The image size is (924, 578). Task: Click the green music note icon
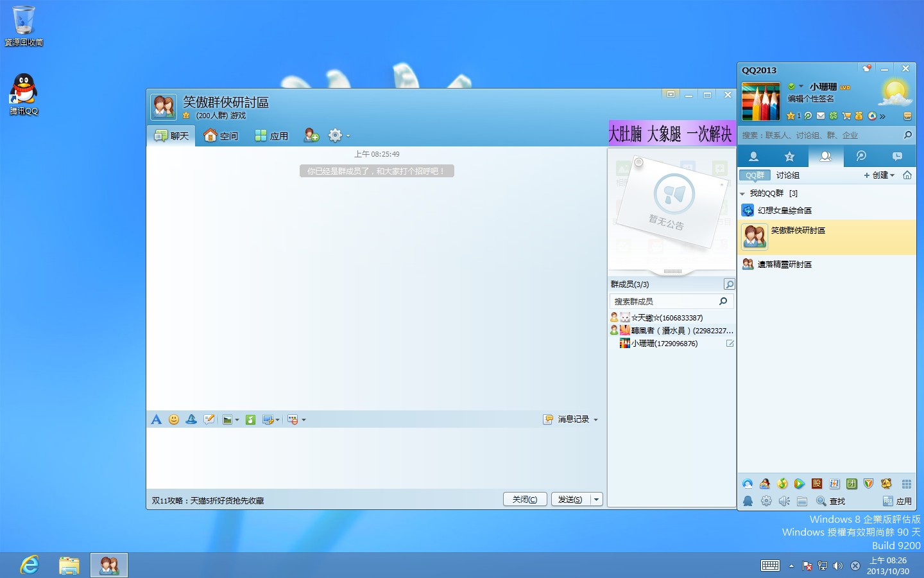click(251, 419)
